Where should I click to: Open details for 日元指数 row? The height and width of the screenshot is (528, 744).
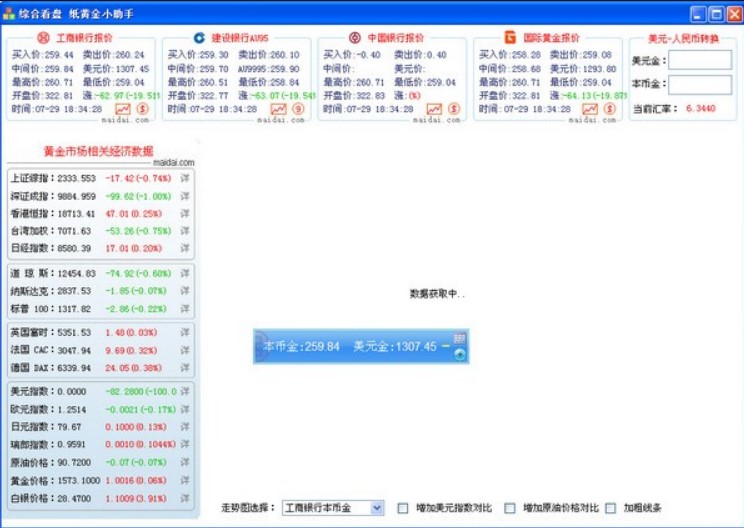tap(185, 426)
